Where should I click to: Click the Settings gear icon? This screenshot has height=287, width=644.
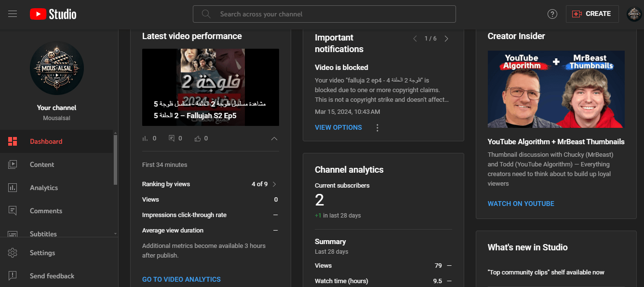pyautogui.click(x=13, y=253)
